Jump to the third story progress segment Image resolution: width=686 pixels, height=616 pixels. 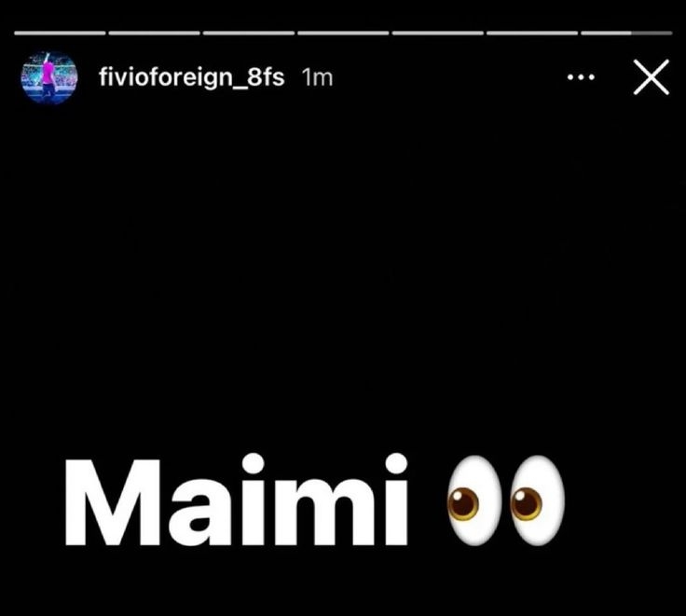[x=249, y=33]
